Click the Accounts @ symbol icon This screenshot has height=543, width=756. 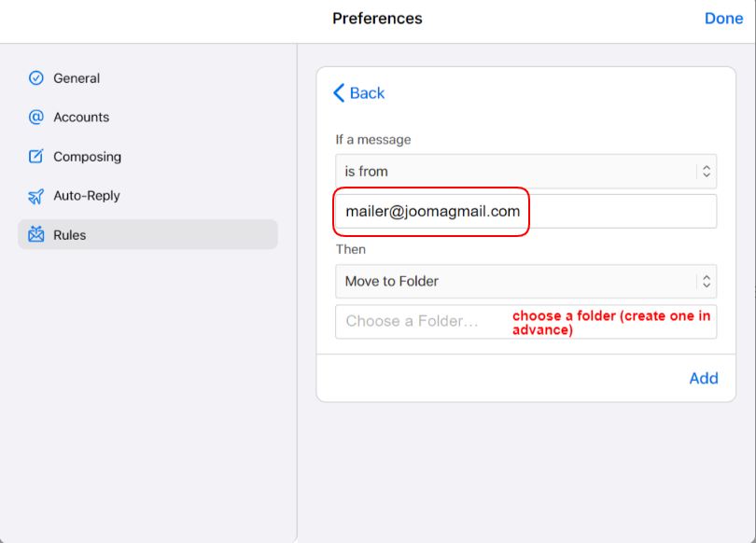(36, 118)
